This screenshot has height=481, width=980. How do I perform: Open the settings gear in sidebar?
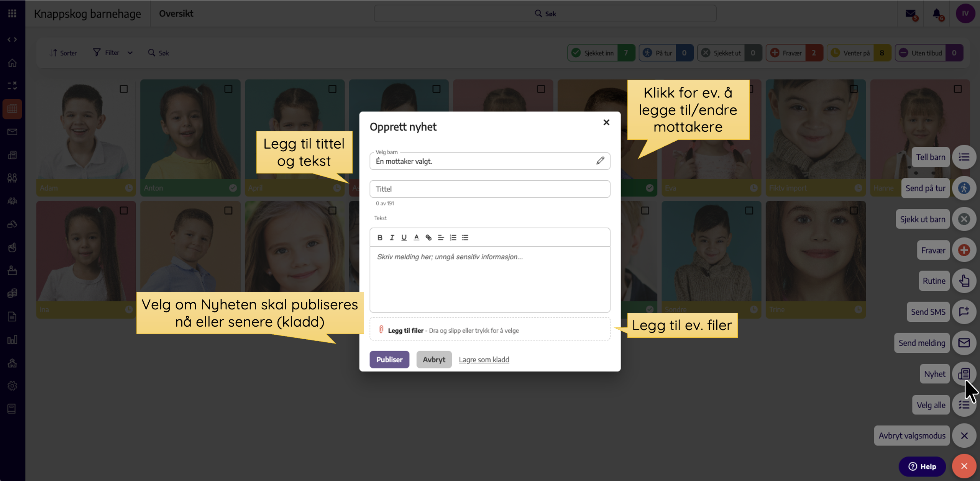click(12, 386)
